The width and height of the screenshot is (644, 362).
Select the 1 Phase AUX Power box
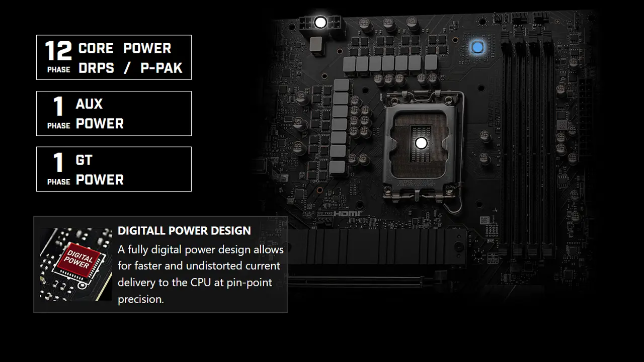click(114, 113)
